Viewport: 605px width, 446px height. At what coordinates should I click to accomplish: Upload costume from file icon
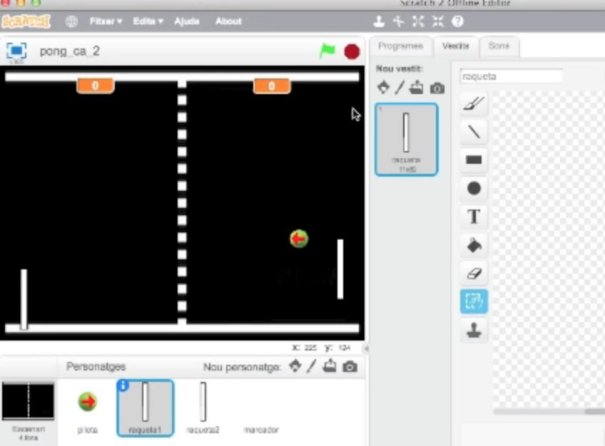(x=416, y=88)
